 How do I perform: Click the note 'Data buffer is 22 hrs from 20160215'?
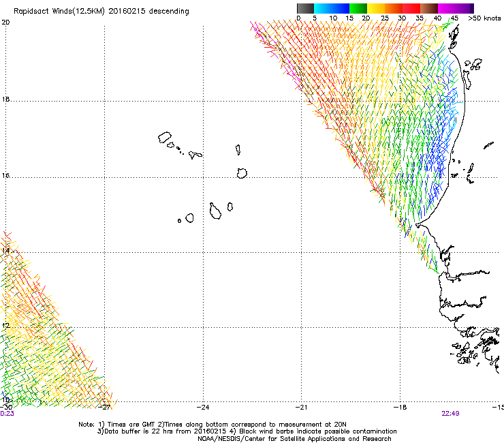166,431
